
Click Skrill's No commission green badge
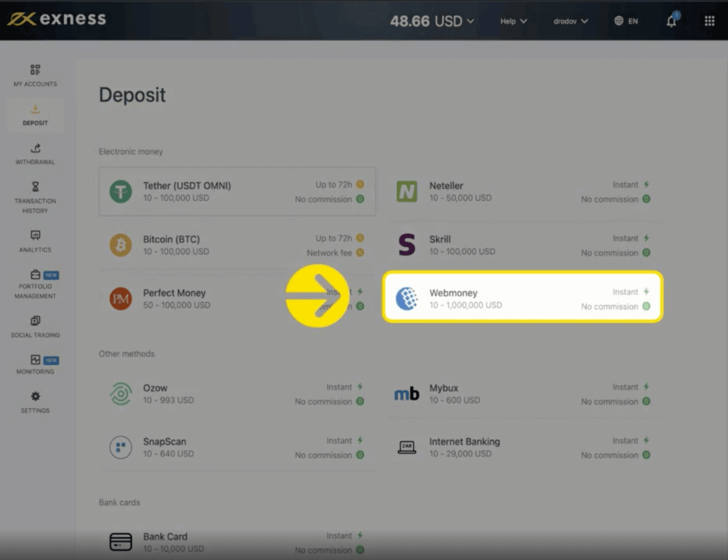point(646,252)
